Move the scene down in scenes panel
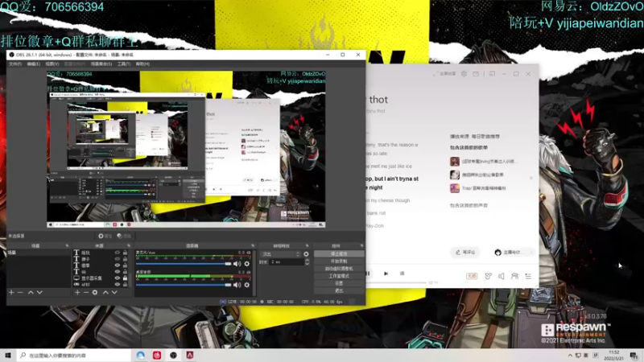Screen dimensions: 644x362 (x=39, y=292)
